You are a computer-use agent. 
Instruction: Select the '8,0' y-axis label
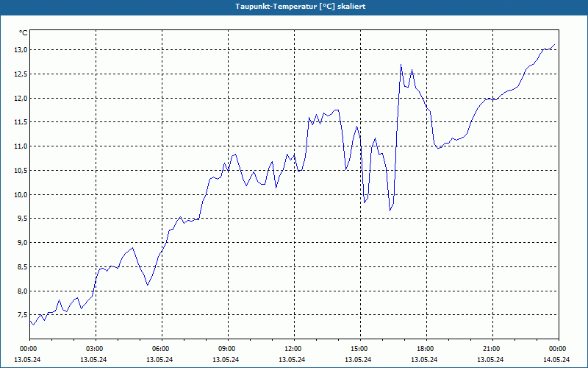pos(22,291)
